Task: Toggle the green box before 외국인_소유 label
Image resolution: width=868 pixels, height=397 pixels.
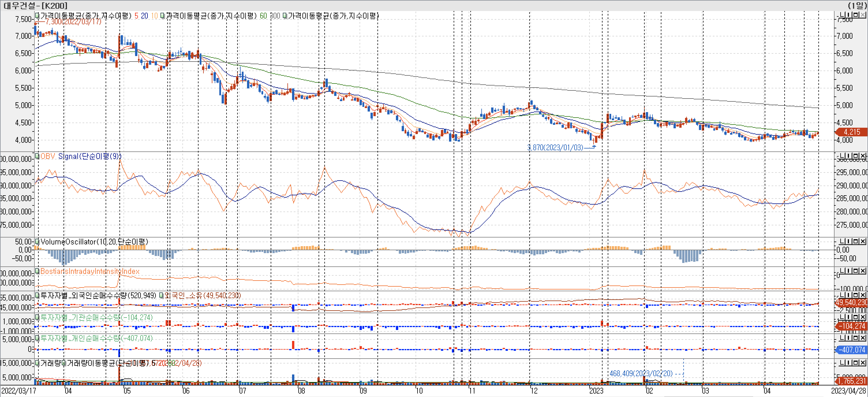Action: (x=162, y=296)
